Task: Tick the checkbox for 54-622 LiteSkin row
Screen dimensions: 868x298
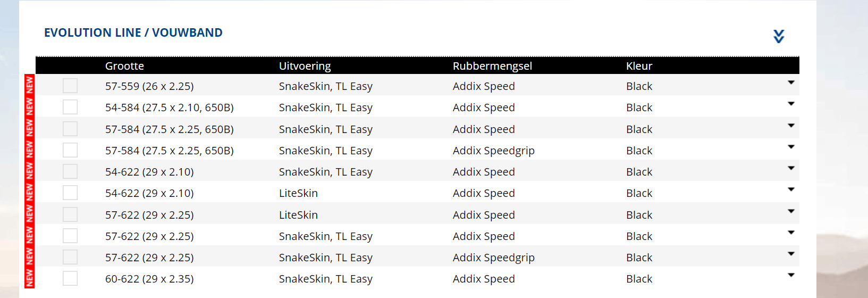Action: pos(70,193)
